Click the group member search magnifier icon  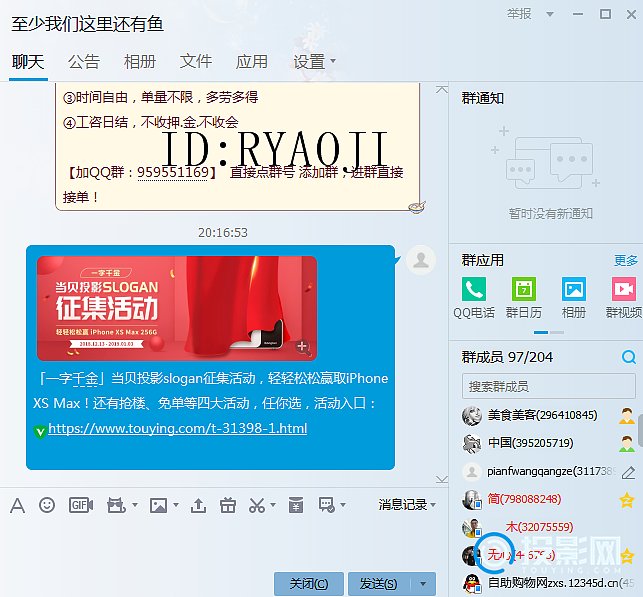628,357
